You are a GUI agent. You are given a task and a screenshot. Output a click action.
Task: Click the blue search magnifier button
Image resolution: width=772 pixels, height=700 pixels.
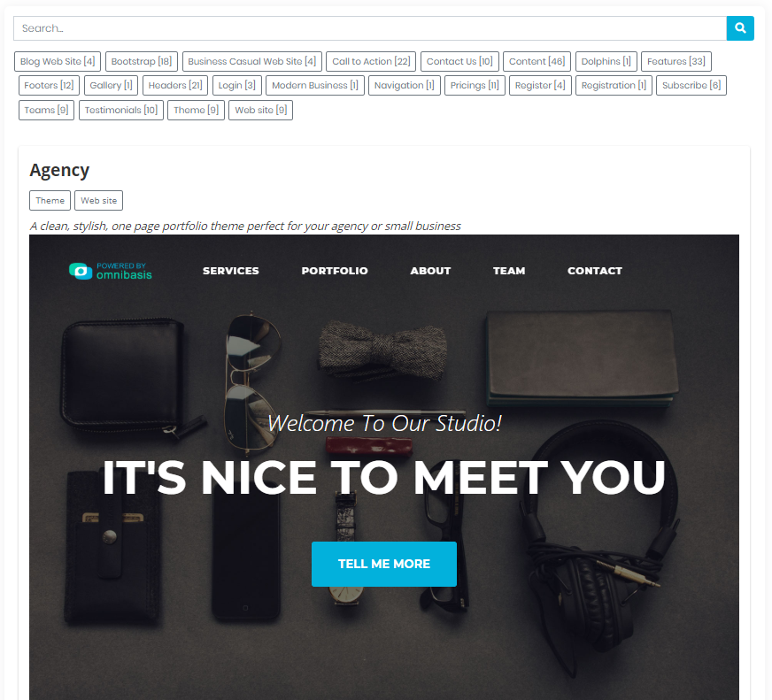tap(740, 28)
